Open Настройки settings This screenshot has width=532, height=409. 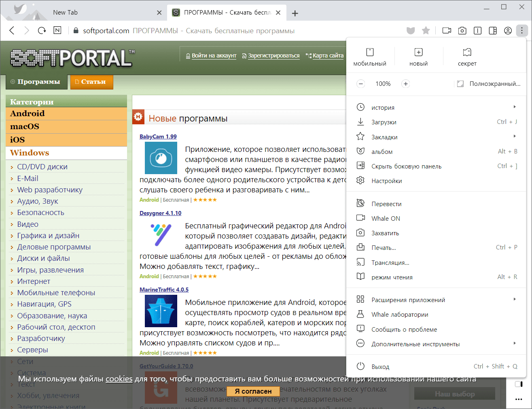tap(436, 181)
